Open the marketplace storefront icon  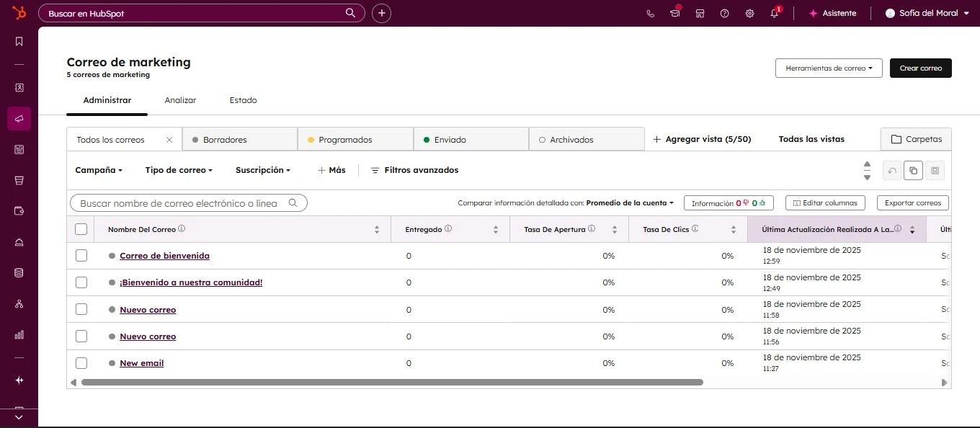point(700,13)
